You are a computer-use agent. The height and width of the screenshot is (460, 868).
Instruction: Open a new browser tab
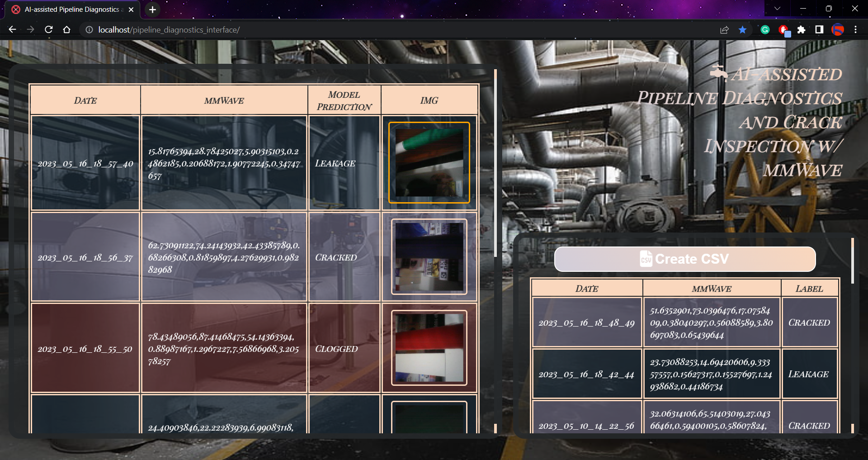[152, 9]
